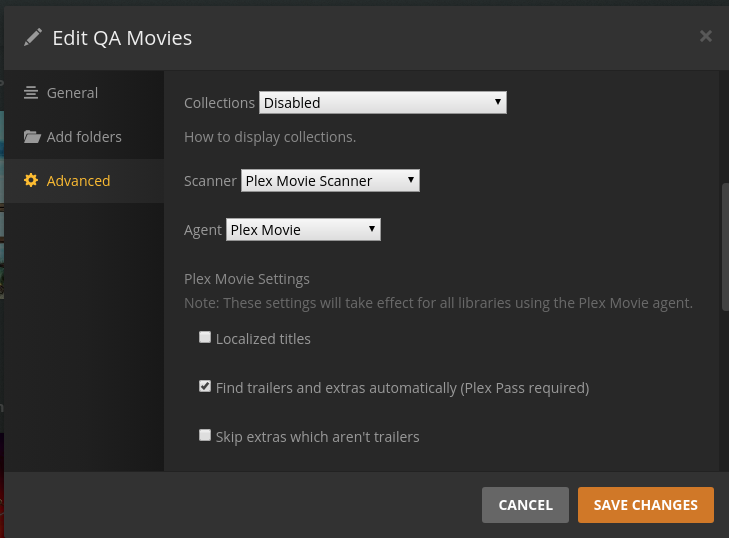The image size is (729, 538).
Task: Click Save Changes
Action: point(645,505)
